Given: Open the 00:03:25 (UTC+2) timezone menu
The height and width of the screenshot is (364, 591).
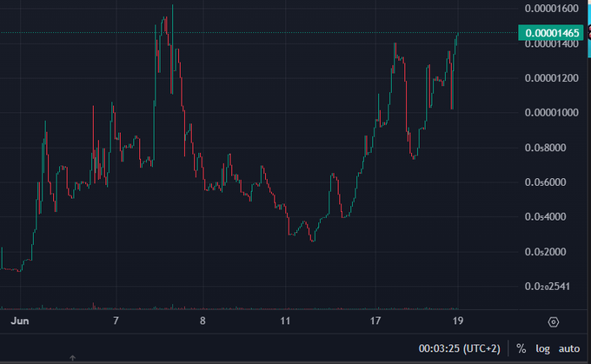Looking at the screenshot, I should point(459,348).
